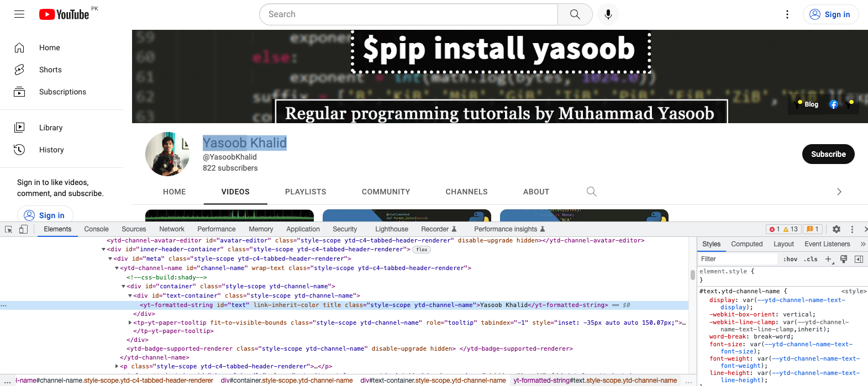Viewport: 868px width, 386px height.
Task: Show more Styles pane tabs chevron
Action: click(x=862, y=244)
